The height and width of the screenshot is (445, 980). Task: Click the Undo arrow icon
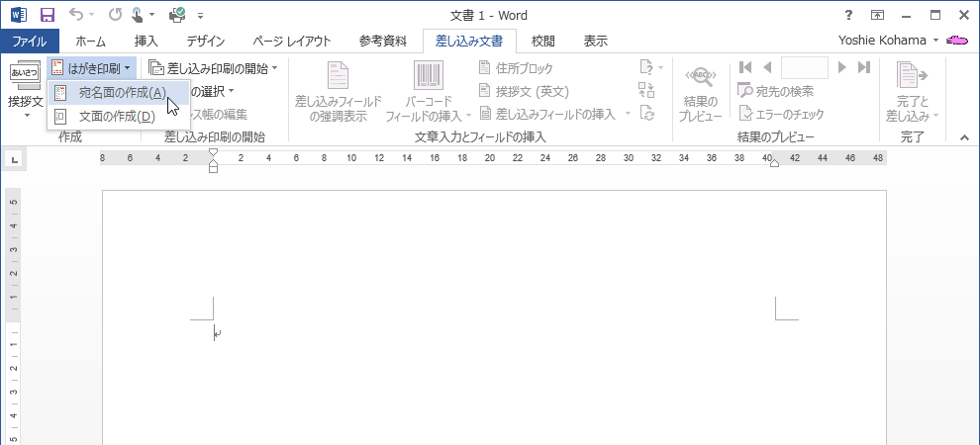coord(75,15)
